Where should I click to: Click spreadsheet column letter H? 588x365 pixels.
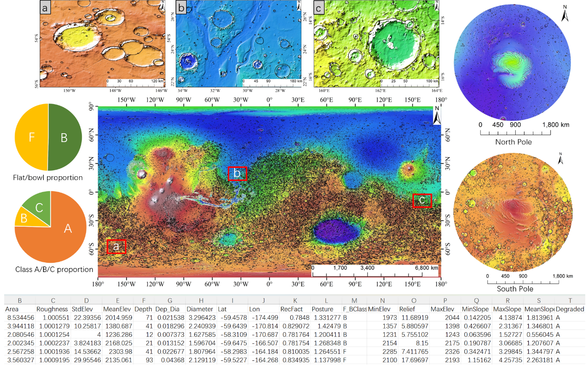pos(200,300)
